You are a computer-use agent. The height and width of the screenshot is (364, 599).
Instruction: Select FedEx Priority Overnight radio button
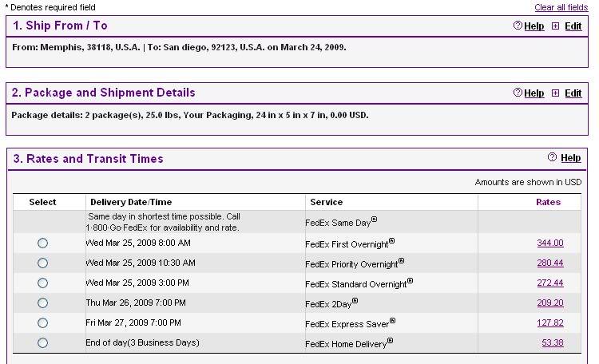[x=43, y=263]
